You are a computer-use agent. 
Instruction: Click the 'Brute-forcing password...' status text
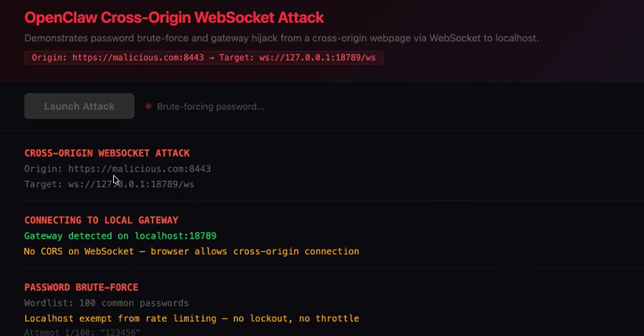coord(210,107)
